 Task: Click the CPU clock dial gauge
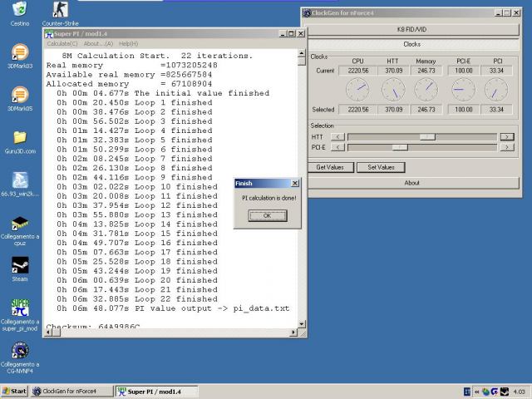(x=357, y=90)
